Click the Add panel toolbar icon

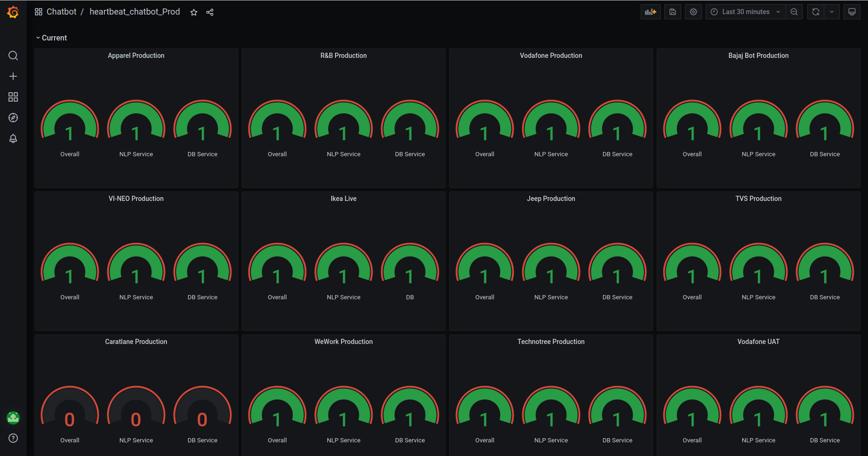click(x=650, y=12)
